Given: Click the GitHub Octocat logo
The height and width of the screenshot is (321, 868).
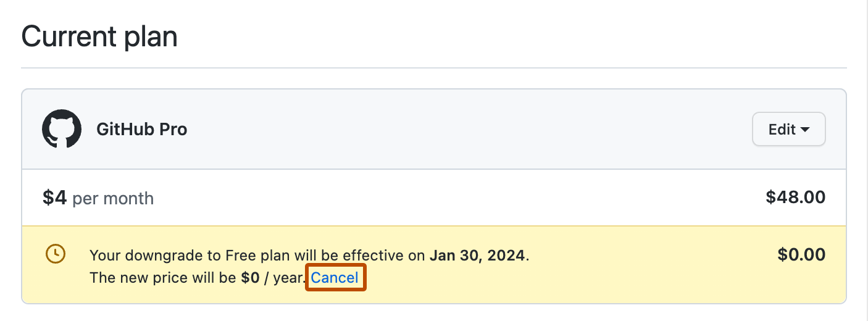Looking at the screenshot, I should [62, 129].
